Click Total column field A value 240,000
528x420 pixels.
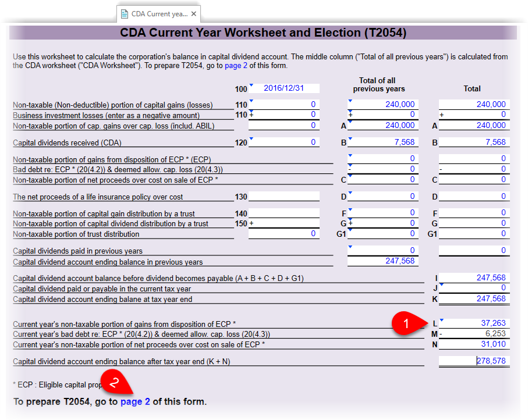coord(474,125)
